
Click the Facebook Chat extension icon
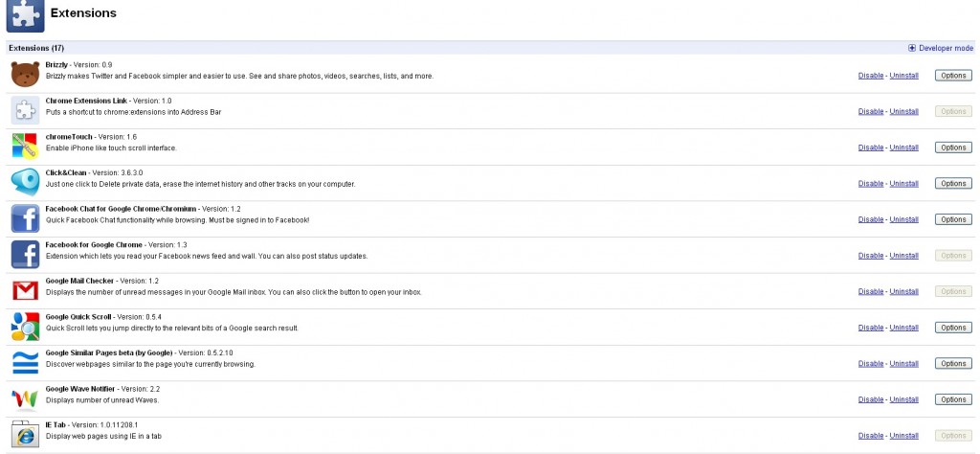point(25,218)
